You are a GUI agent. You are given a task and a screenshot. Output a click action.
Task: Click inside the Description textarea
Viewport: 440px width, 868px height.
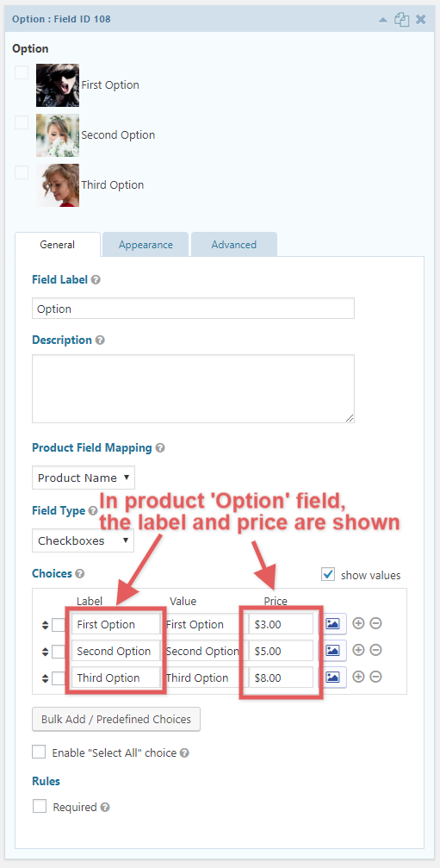click(x=193, y=389)
